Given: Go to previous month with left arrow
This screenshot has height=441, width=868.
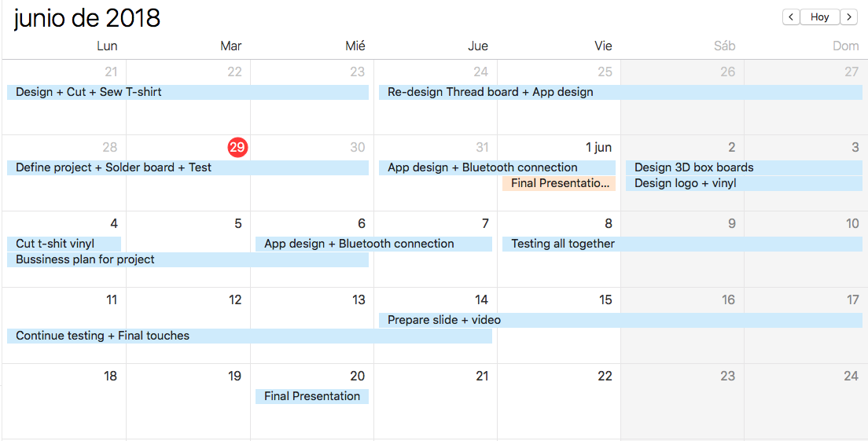Looking at the screenshot, I should 790,17.
